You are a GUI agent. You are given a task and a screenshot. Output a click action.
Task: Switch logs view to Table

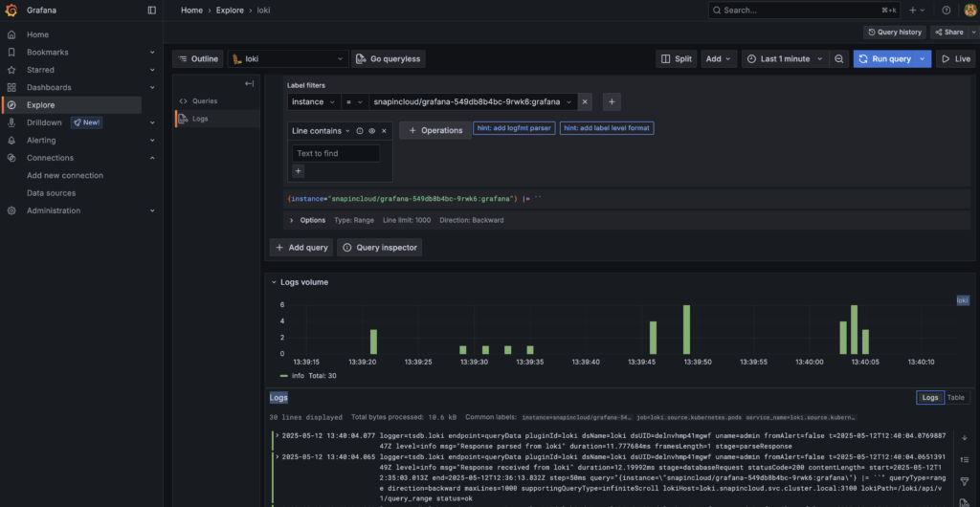[x=956, y=398]
